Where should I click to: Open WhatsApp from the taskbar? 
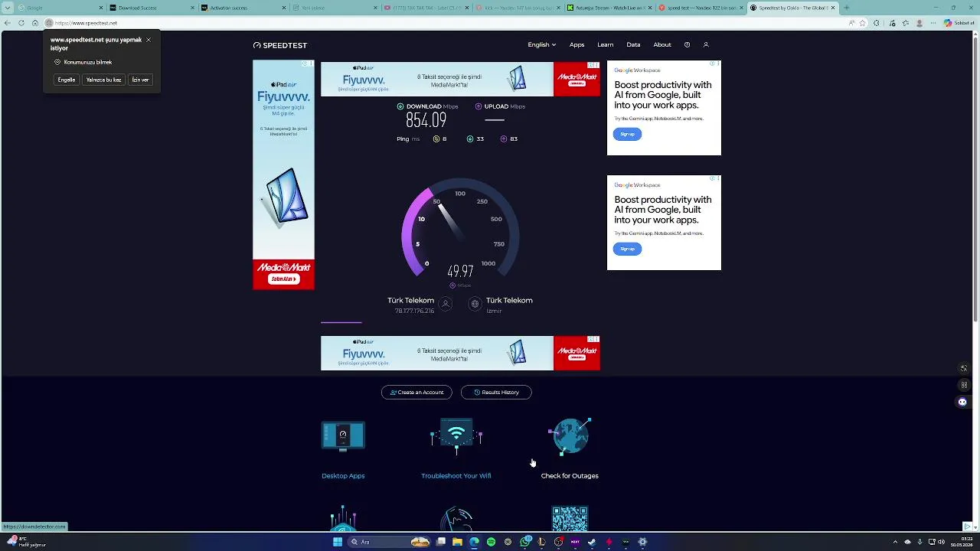pos(524,542)
